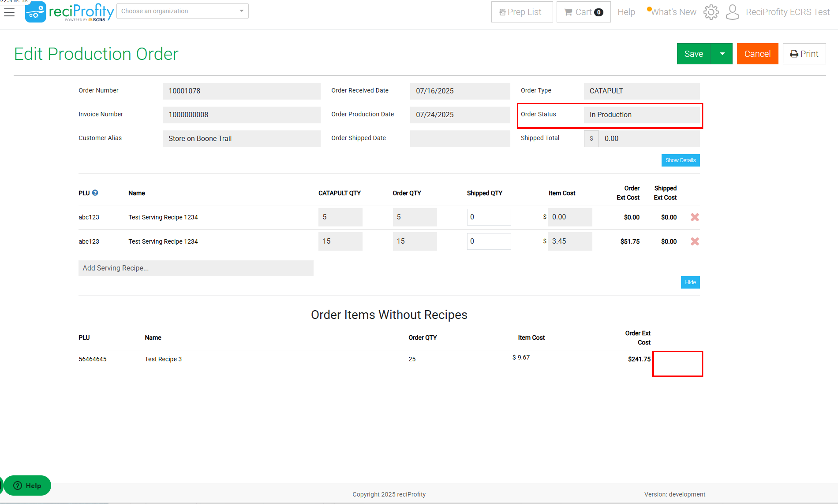This screenshot has width=838, height=504.
Task: Hide the order items section
Action: coord(690,282)
